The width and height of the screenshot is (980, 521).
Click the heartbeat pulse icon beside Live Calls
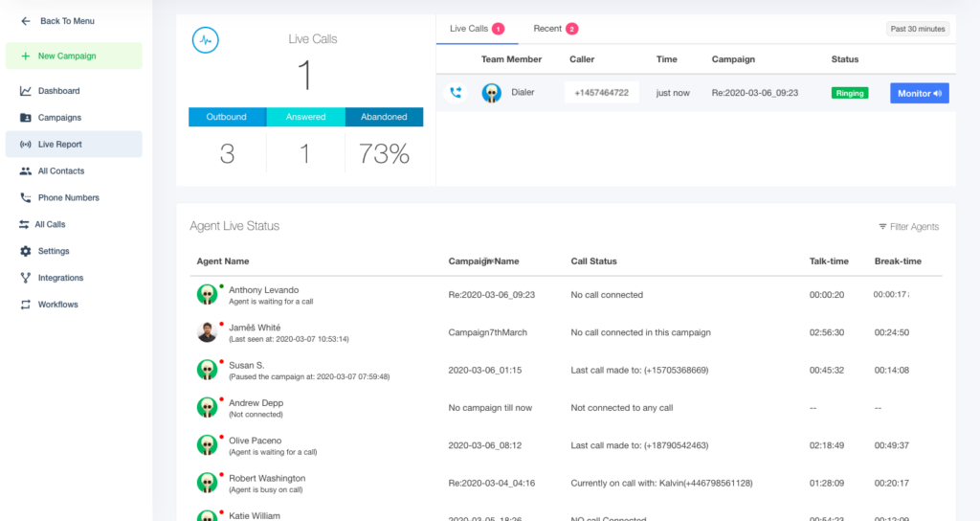(x=205, y=39)
